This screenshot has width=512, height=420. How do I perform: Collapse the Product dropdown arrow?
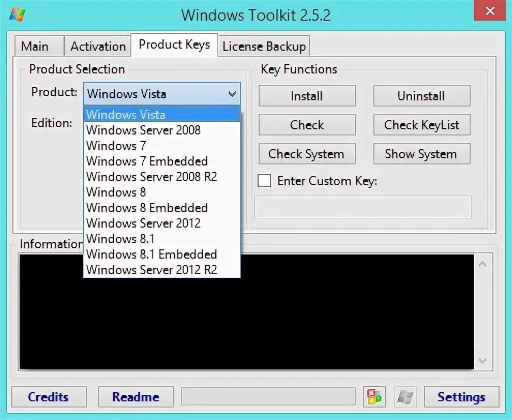click(x=232, y=94)
